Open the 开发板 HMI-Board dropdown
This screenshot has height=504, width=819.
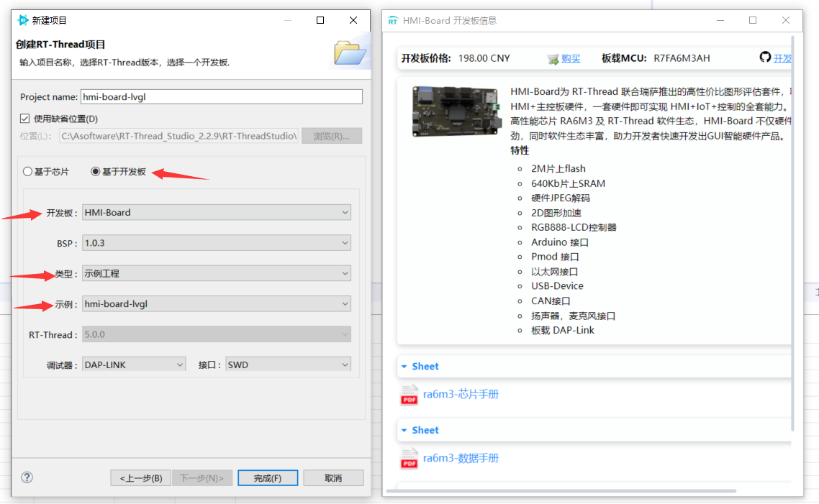tap(345, 212)
